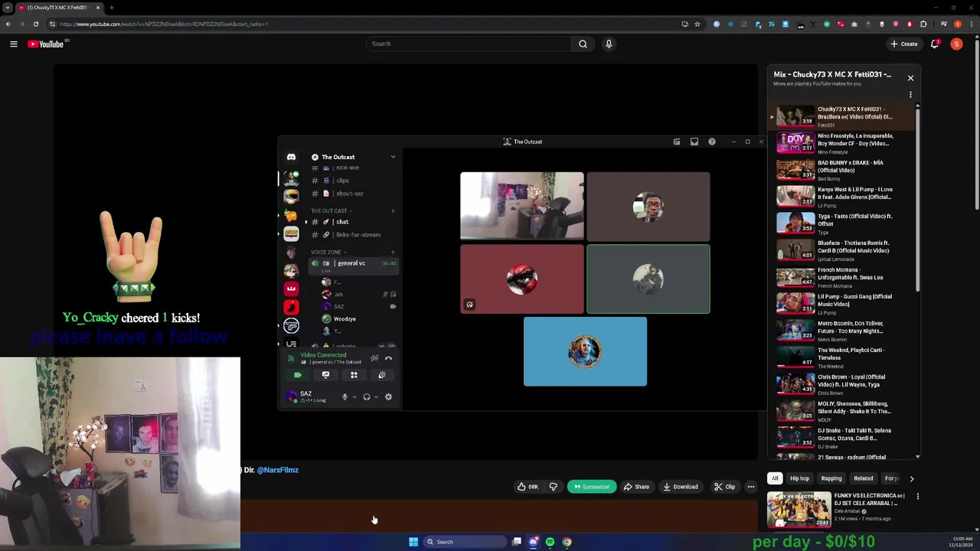Open Discord help question mark icon
The width and height of the screenshot is (980, 551).
(712, 142)
